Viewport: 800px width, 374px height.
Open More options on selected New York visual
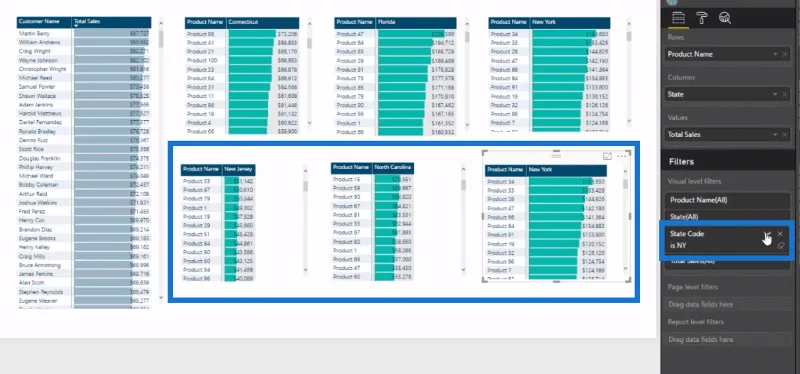click(x=621, y=157)
